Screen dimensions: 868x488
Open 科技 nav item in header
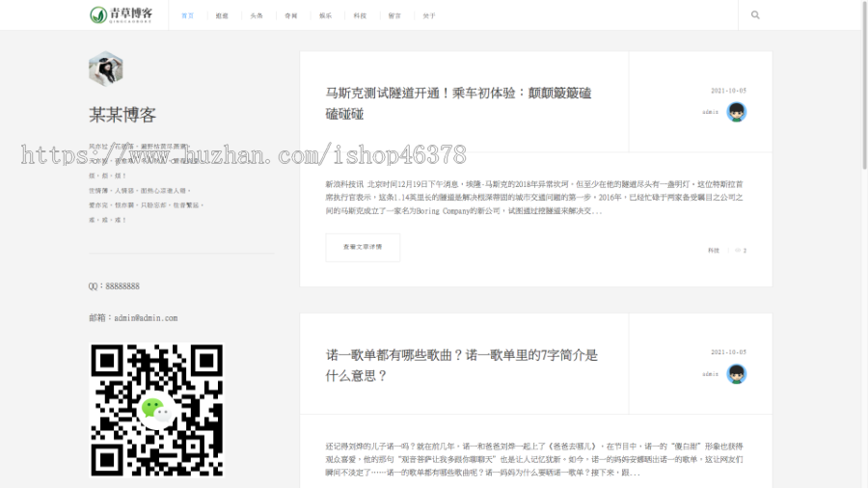click(360, 16)
